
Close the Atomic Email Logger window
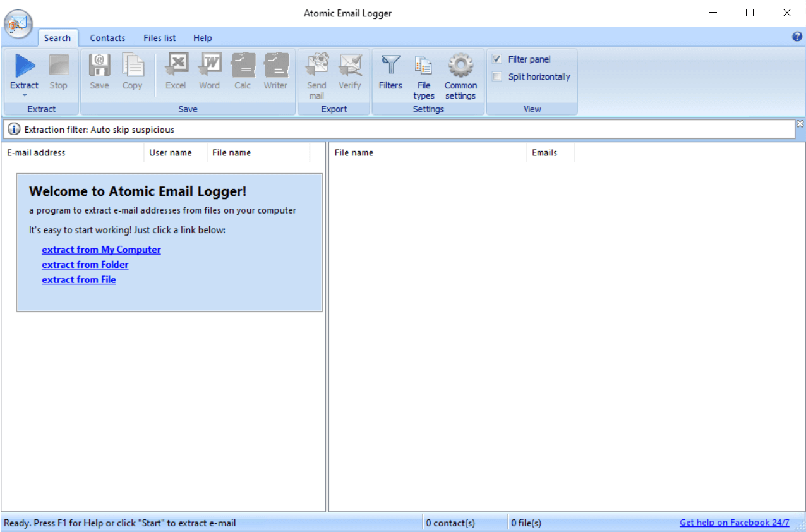click(786, 13)
